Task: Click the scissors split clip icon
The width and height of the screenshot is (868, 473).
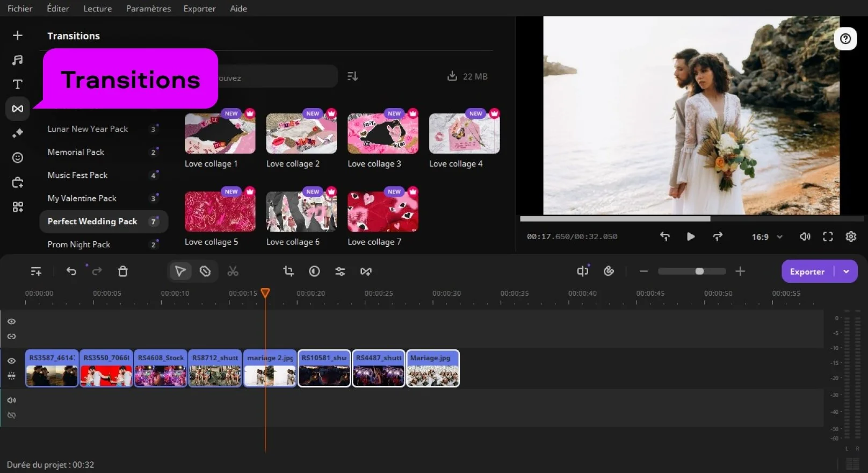Action: pyautogui.click(x=233, y=271)
